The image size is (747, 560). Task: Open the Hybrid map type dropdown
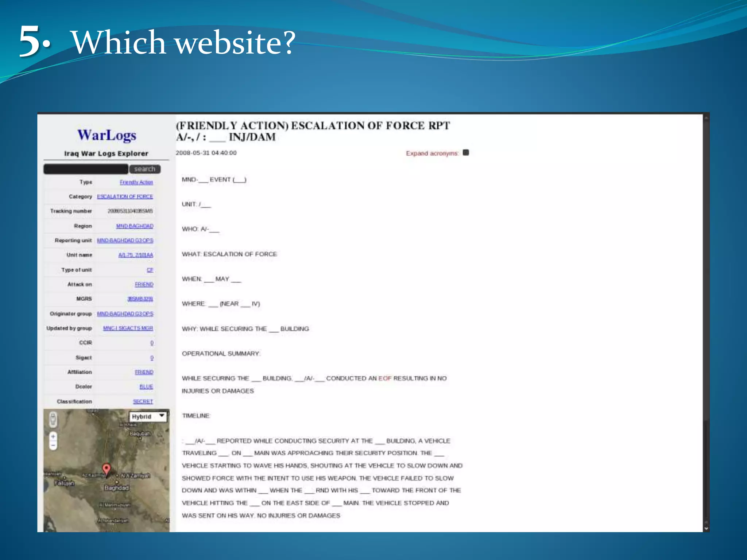click(x=148, y=416)
